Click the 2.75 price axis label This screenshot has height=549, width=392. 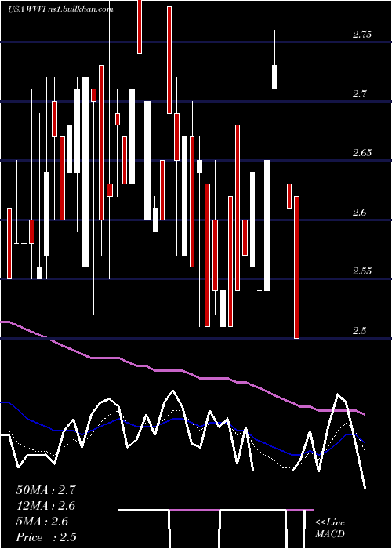click(x=362, y=35)
